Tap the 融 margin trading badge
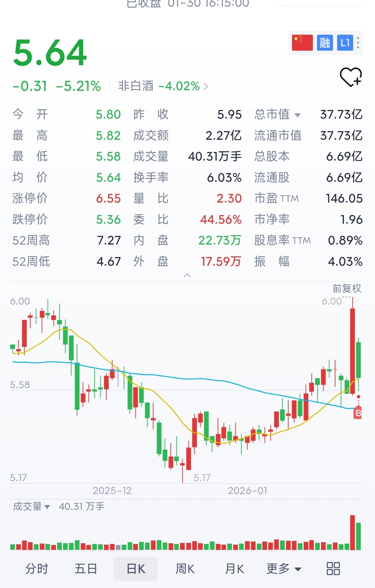 point(325,43)
